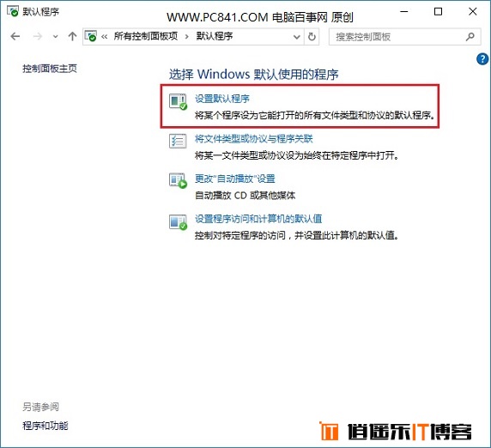The image size is (491, 448).
Task: Expand the breadcrumb double-chevron menu
Action: point(104,37)
